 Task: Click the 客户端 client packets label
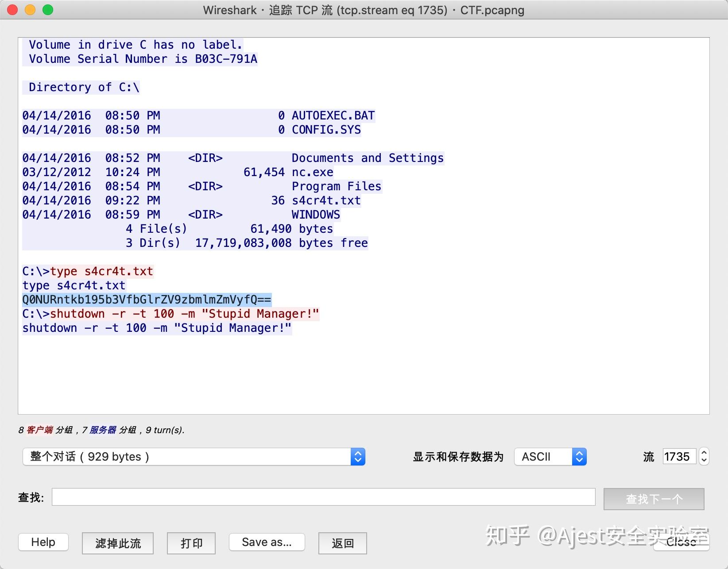(x=40, y=430)
